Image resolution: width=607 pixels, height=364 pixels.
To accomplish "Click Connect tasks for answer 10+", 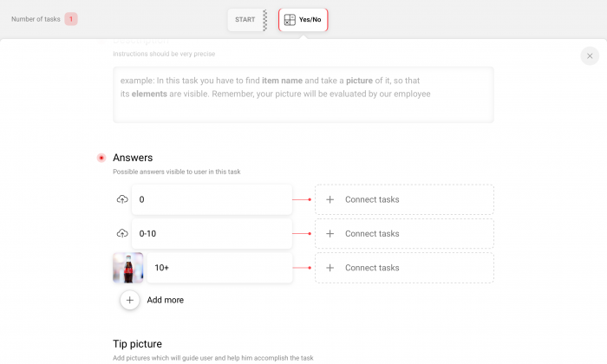I will click(x=404, y=268).
